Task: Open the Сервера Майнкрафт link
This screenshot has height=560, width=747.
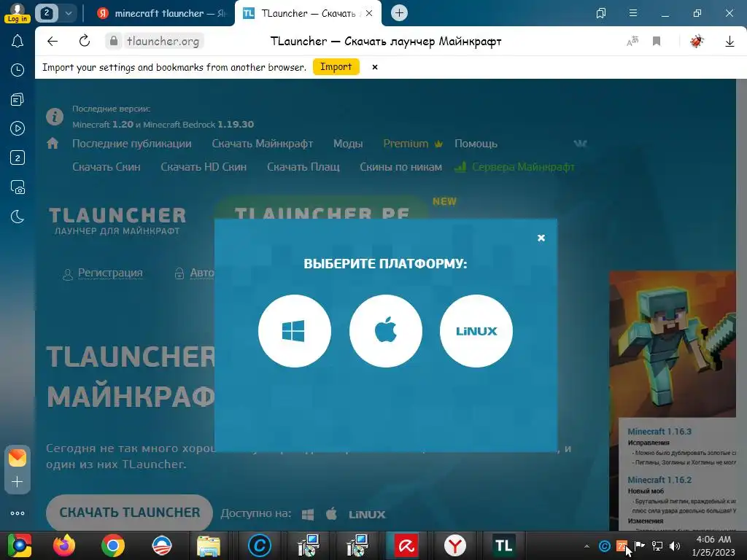Action: (515, 167)
